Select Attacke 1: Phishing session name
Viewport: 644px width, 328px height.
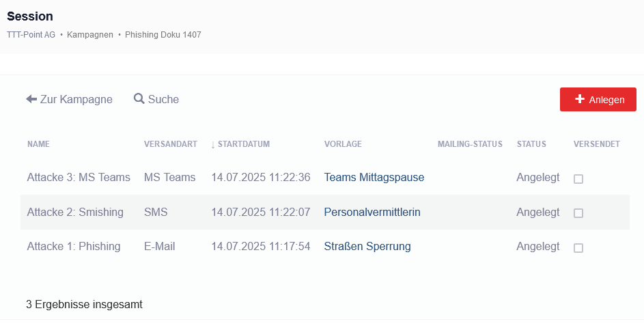pos(74,247)
